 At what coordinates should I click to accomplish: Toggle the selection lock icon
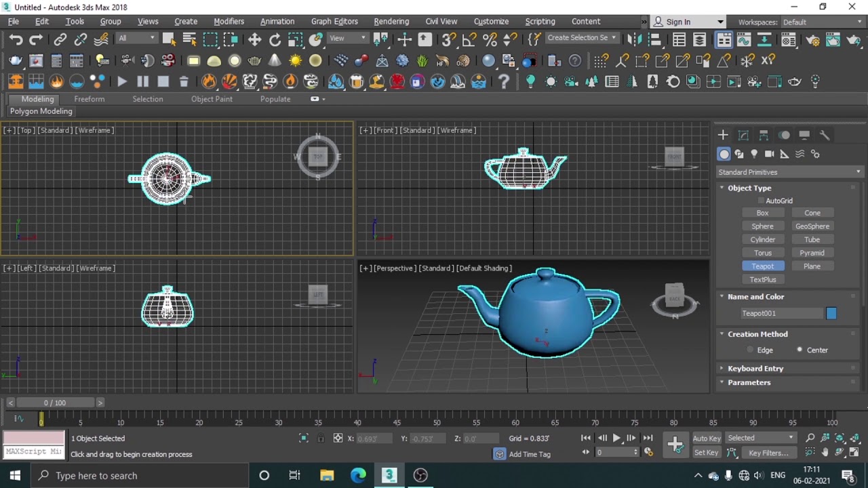(x=321, y=439)
